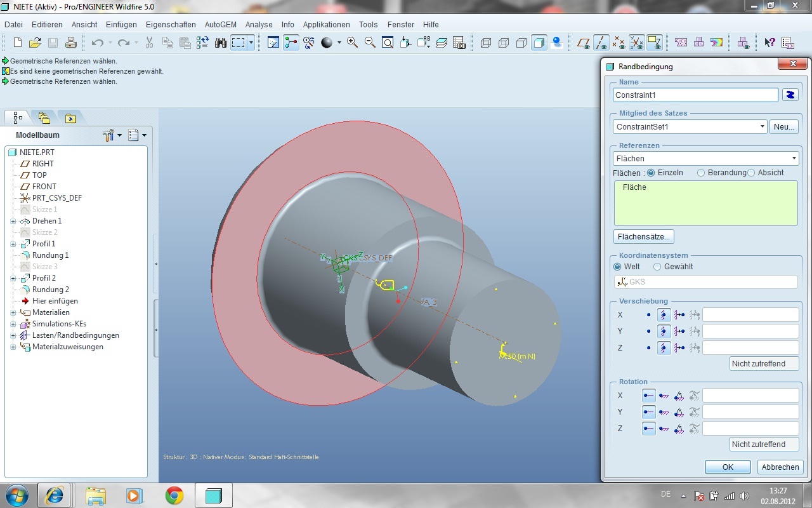Click the context help question-mark icon
This screenshot has width=812, height=508.
pos(769,43)
